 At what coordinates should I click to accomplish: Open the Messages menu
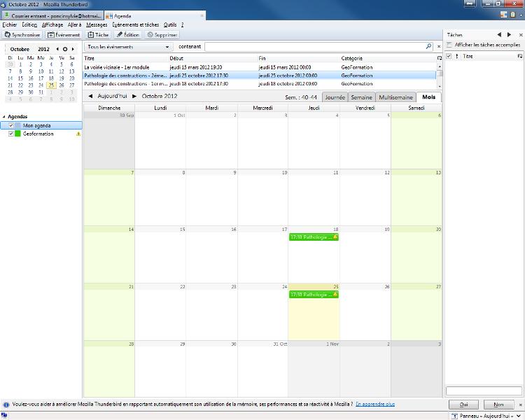tap(97, 24)
